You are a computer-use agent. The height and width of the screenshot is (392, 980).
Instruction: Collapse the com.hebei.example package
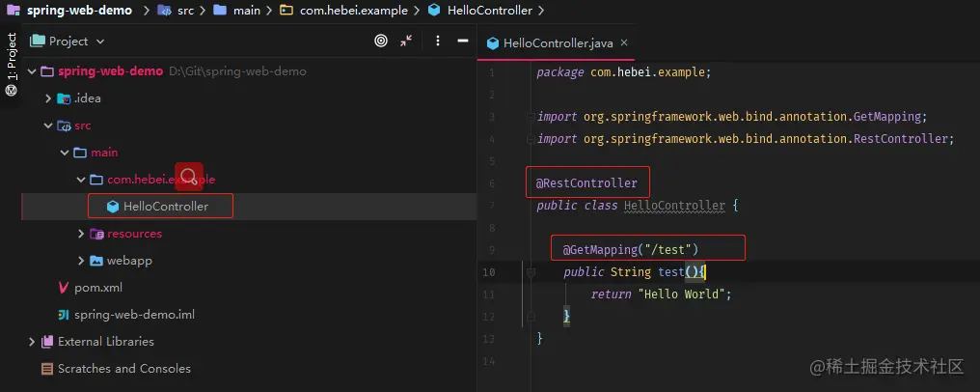pyautogui.click(x=81, y=180)
